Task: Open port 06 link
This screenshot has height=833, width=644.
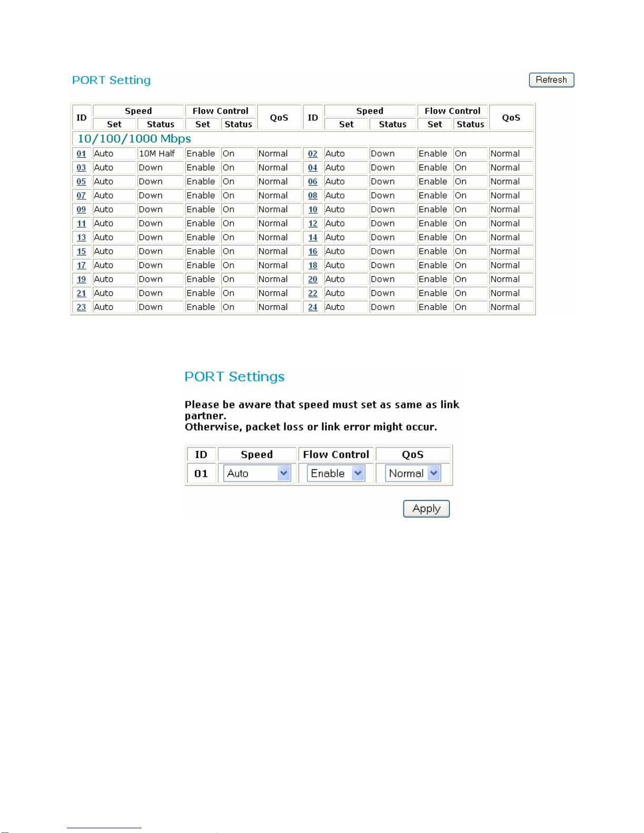Action: pyautogui.click(x=313, y=182)
